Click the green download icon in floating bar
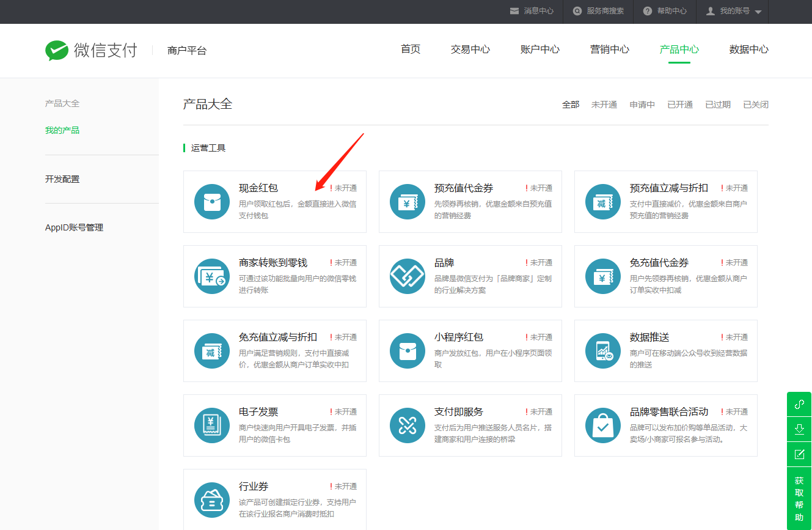 [799, 429]
